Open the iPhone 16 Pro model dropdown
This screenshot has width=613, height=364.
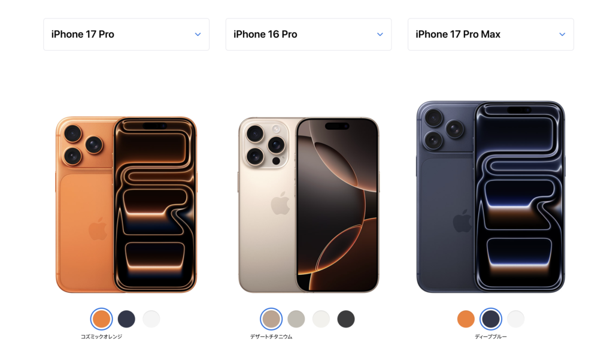point(308,34)
